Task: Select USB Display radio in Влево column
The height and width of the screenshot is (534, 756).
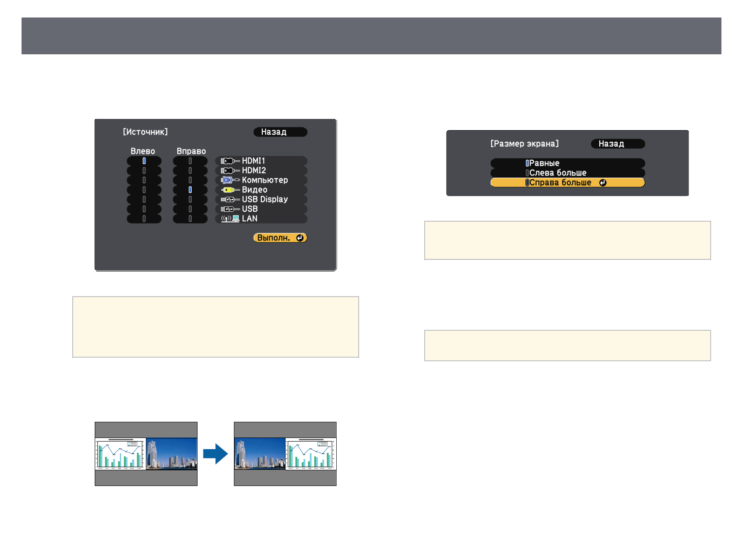Action: click(144, 200)
